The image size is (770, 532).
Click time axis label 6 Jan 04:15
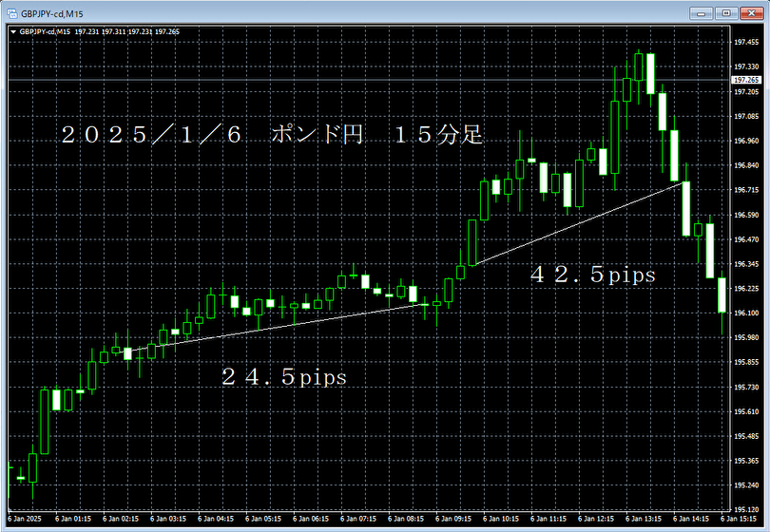pyautogui.click(x=216, y=519)
